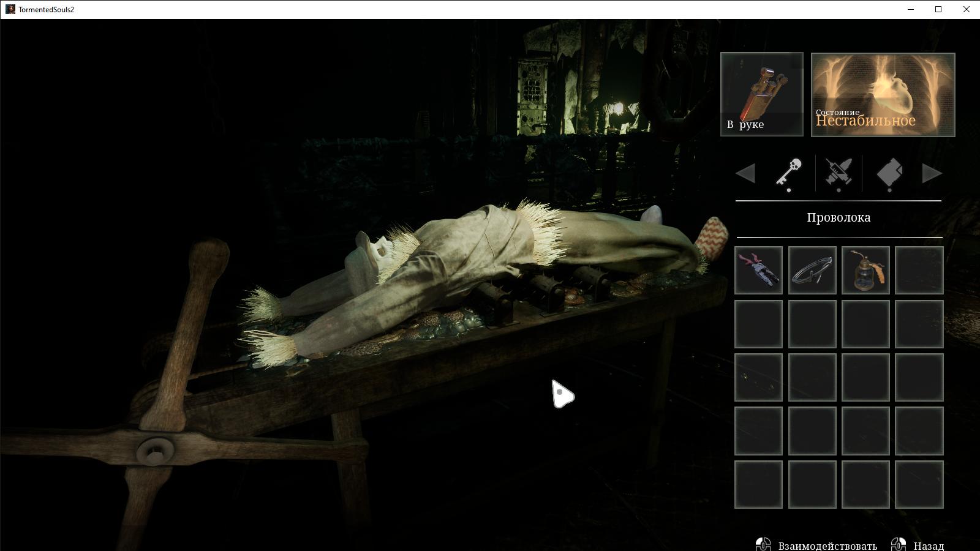Click the Взаимодействовать prompt
This screenshot has height=551, width=980.
pos(827,545)
